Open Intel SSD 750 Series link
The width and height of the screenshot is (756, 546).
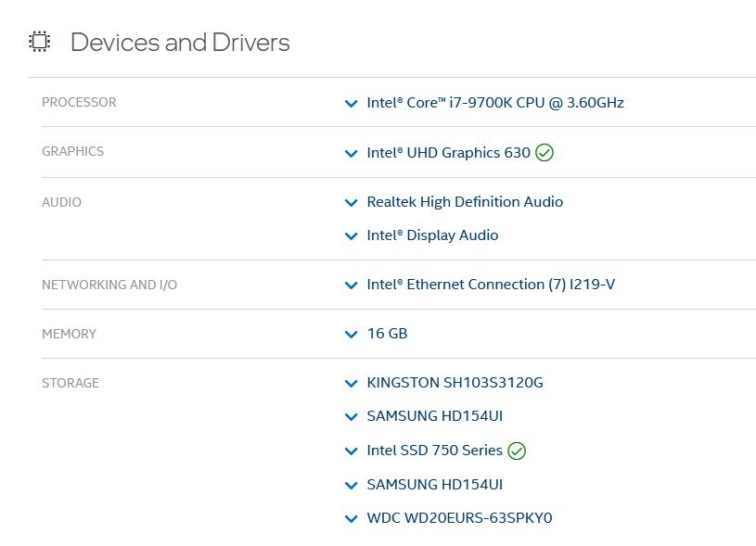[434, 451]
